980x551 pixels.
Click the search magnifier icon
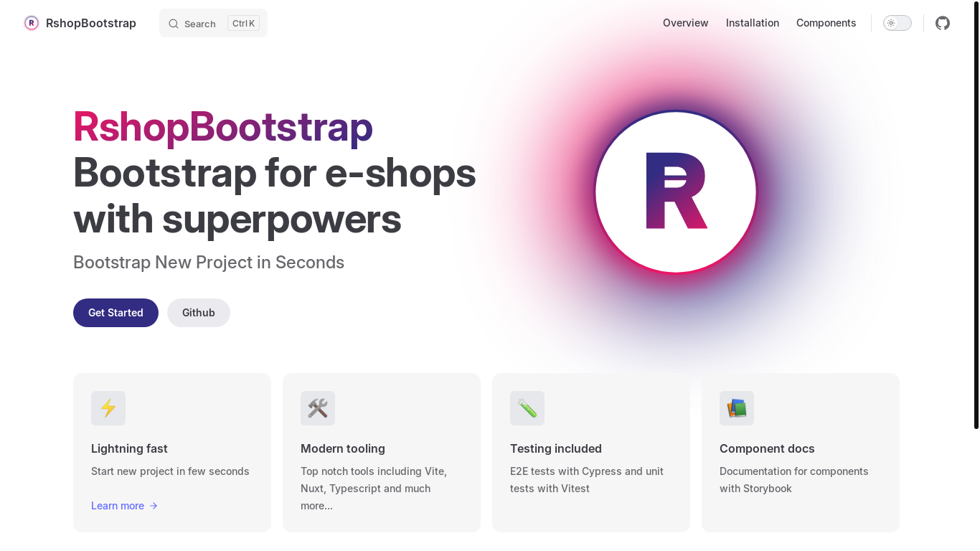point(174,24)
